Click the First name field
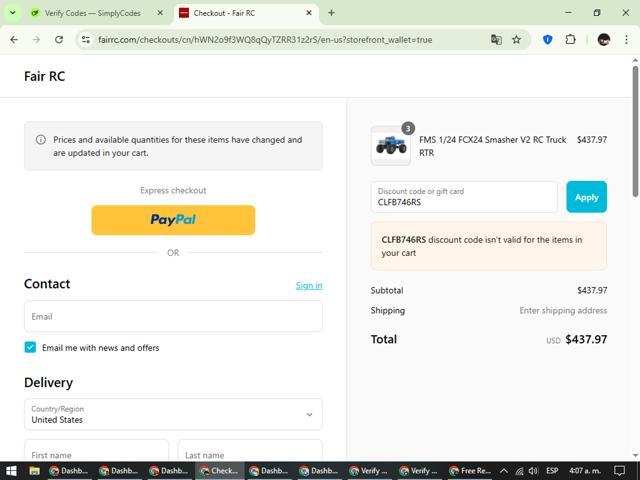640x480 pixels. click(96, 450)
